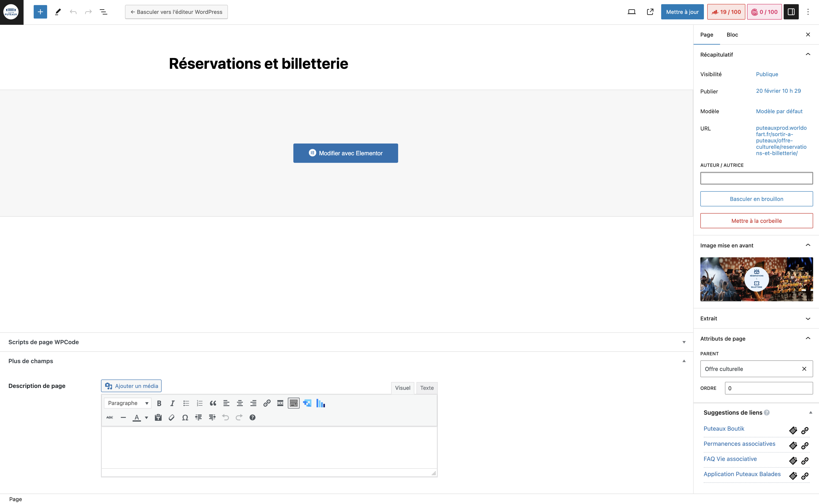
Task: Toggle the settings sidebar panel
Action: (x=791, y=12)
